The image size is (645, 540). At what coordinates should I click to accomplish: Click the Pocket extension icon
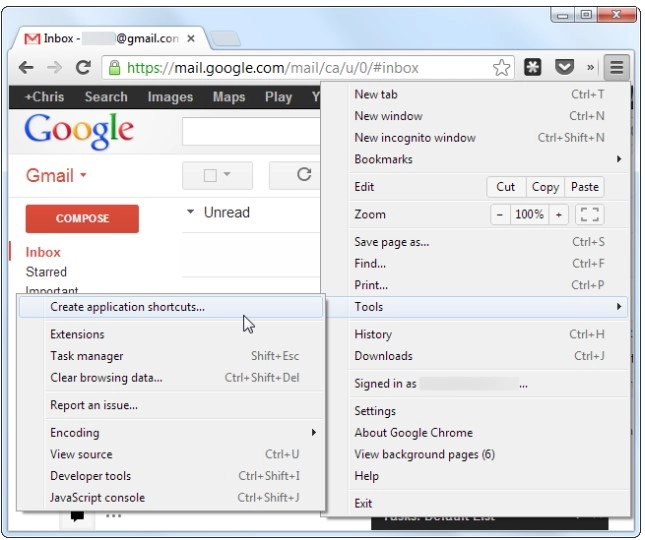click(564, 67)
